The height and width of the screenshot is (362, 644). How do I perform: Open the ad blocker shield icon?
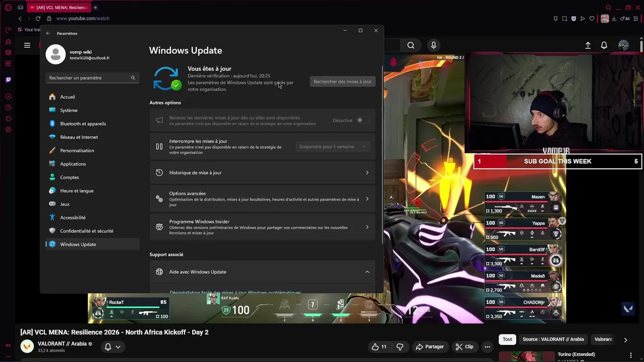(574, 19)
